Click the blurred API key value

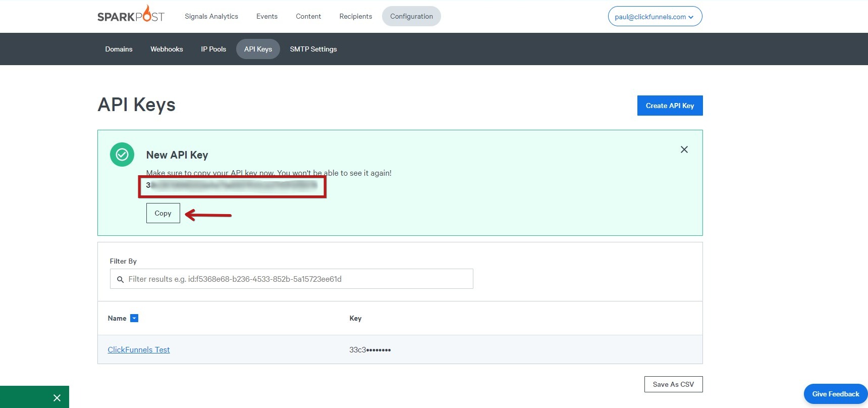point(232,185)
